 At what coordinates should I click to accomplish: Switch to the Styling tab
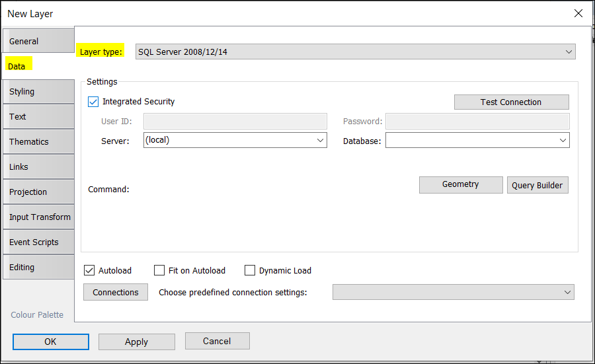pos(38,91)
